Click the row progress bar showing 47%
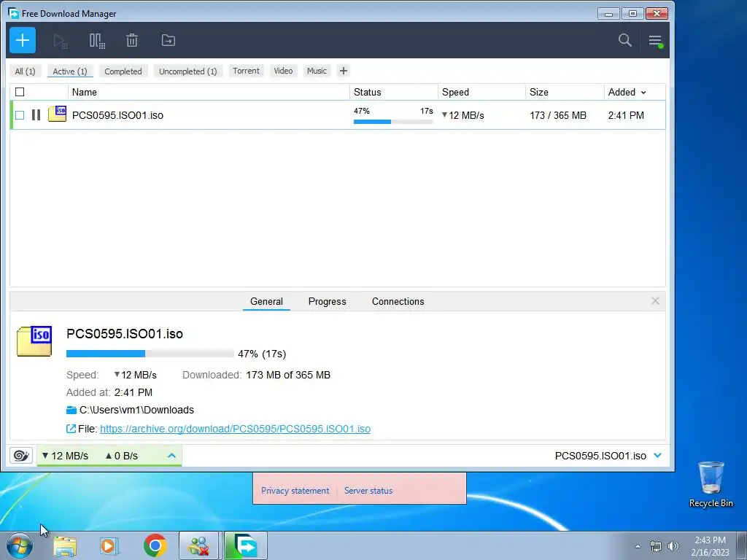747x560 pixels. pyautogui.click(x=393, y=122)
